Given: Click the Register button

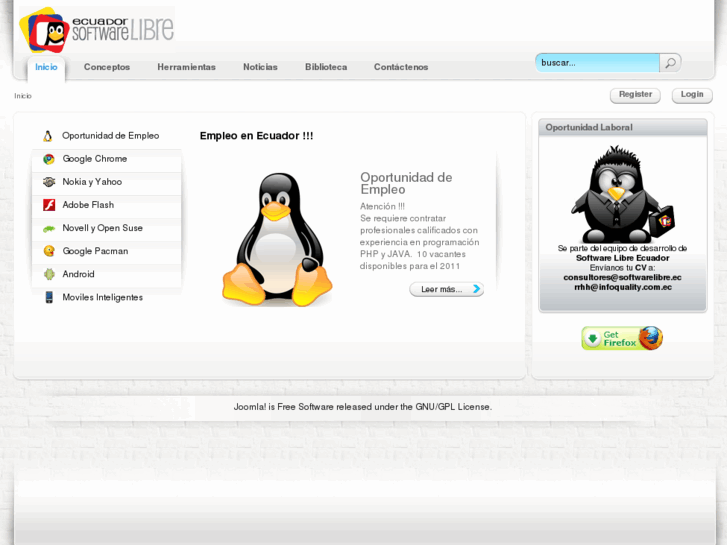Looking at the screenshot, I should (x=635, y=95).
